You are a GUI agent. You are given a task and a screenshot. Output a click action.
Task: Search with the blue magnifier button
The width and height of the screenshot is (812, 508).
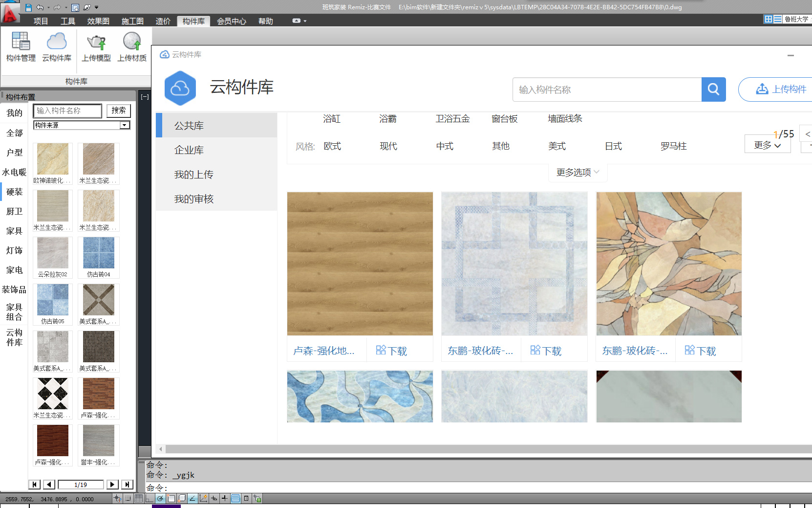click(713, 89)
